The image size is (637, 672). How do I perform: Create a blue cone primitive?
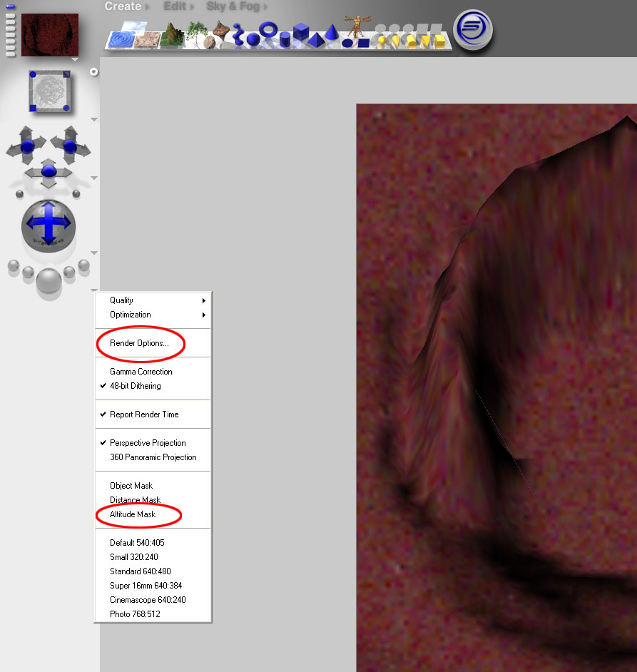coord(332,31)
